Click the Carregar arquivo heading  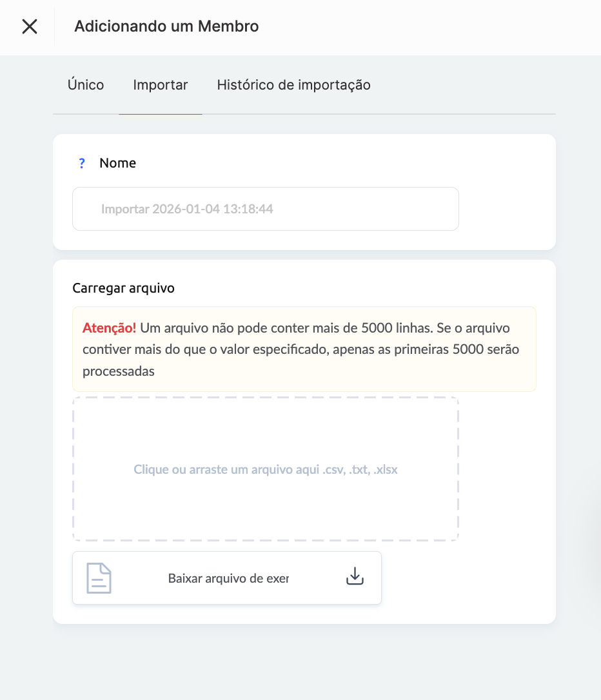pos(124,288)
